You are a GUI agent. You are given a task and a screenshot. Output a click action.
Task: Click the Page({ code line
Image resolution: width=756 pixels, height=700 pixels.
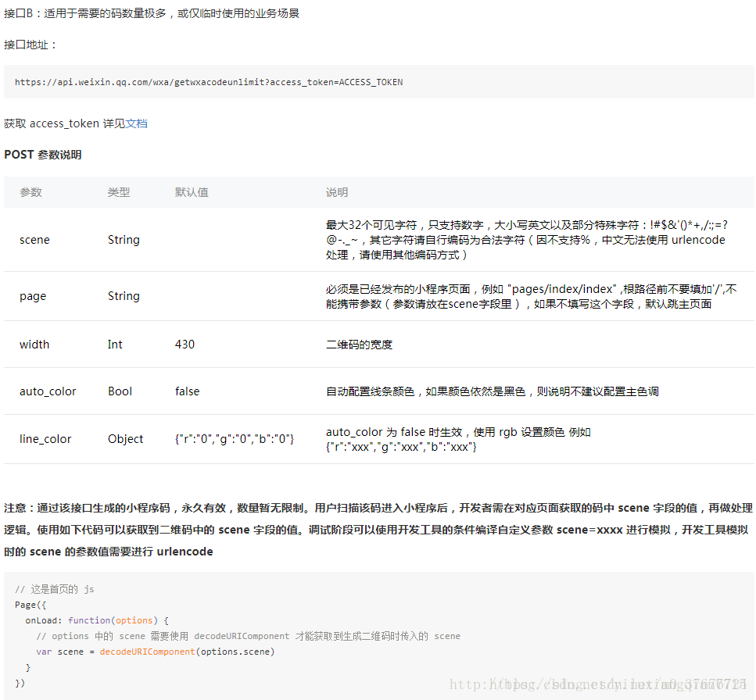click(x=30, y=605)
